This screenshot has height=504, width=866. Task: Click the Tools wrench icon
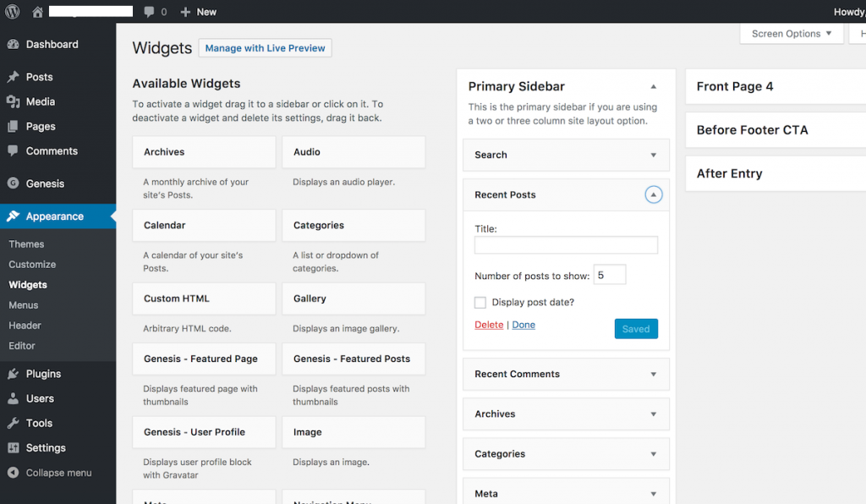click(14, 424)
